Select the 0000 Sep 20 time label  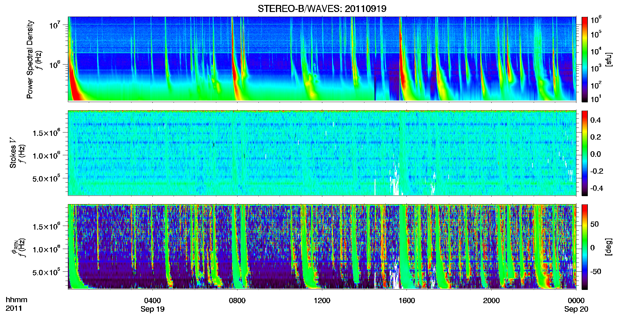point(576,305)
